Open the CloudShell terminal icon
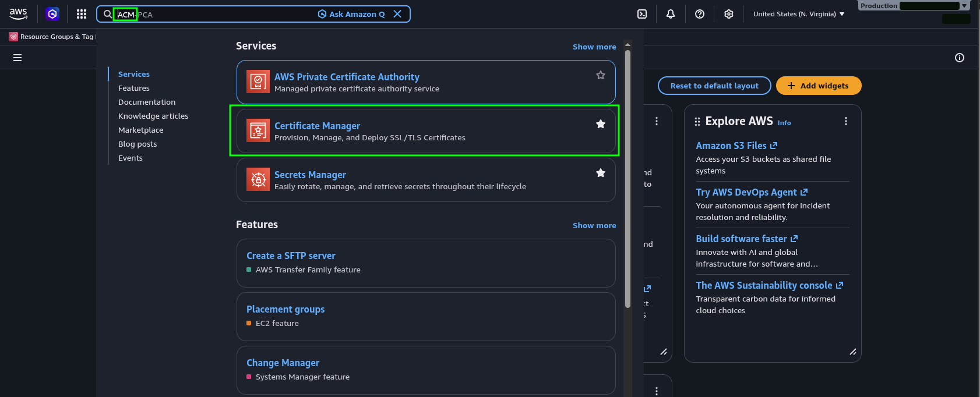 coord(642,14)
